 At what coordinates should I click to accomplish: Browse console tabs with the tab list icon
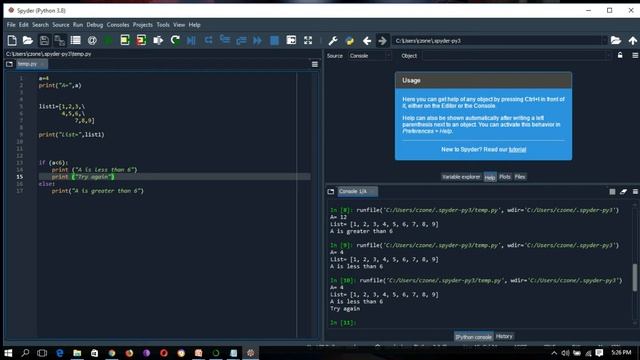click(x=331, y=191)
